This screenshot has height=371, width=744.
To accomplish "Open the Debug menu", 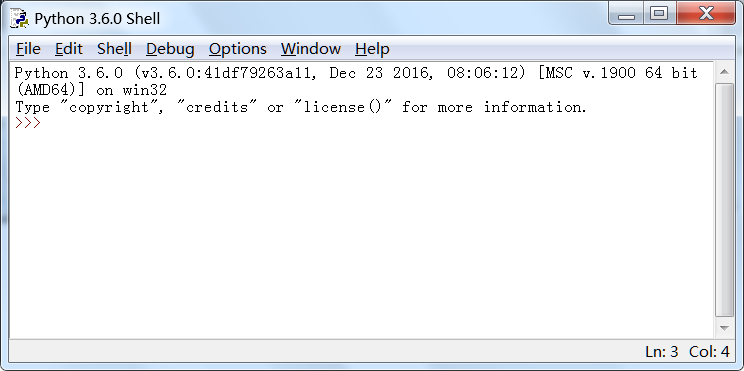I will click(170, 49).
